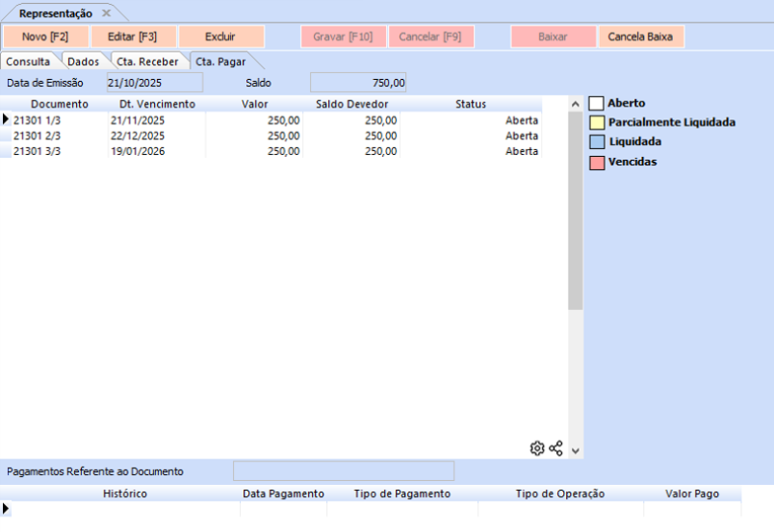774x532 pixels.
Task: Click the Cancela Baixa button
Action: coord(641,38)
